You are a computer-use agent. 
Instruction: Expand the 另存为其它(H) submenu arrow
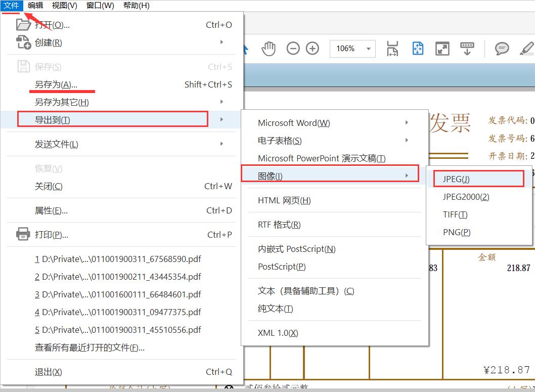221,102
